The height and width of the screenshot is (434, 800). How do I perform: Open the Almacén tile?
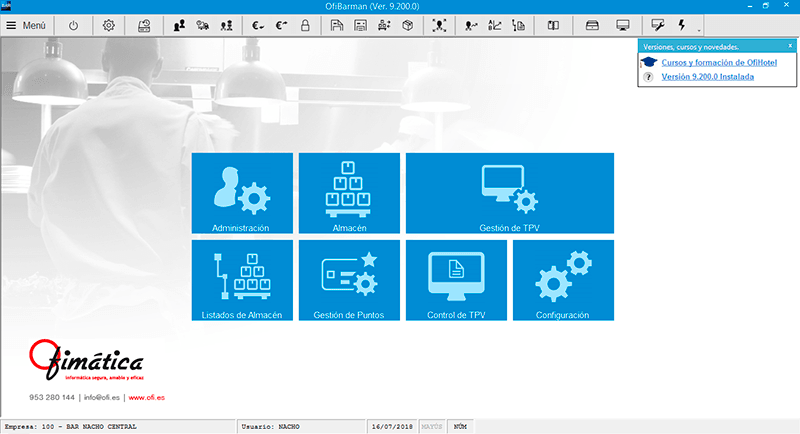point(349,194)
